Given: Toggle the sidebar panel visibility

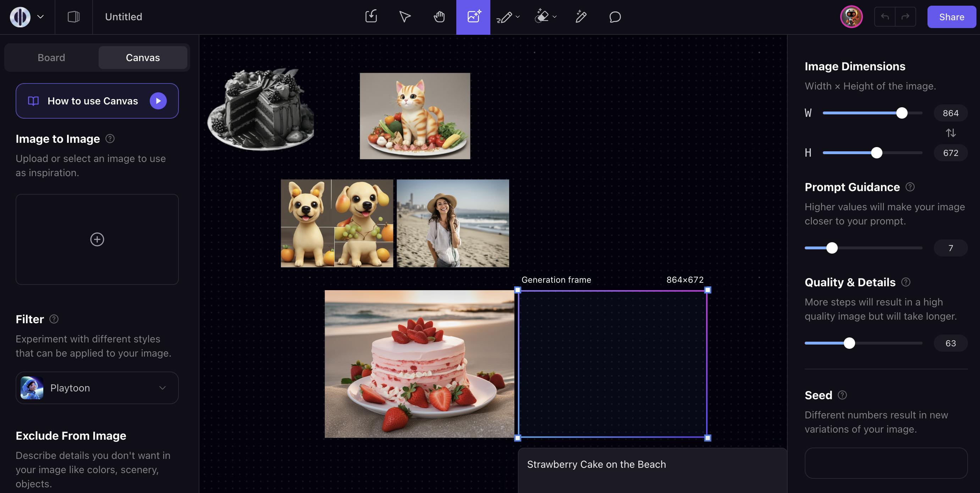Looking at the screenshot, I should [x=73, y=17].
